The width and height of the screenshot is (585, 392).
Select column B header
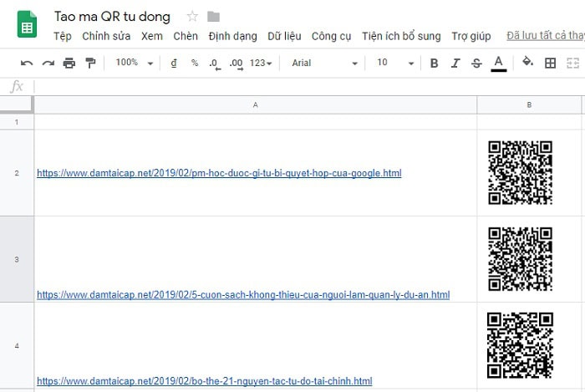[529, 104]
